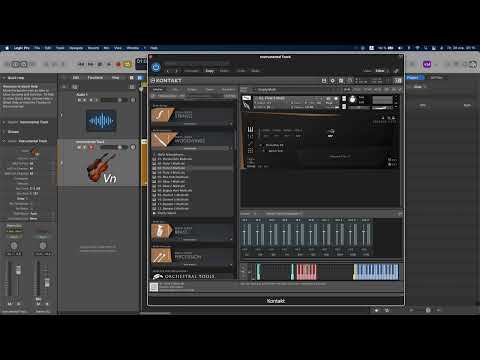Open the File menu in menu bar
Viewport: 480px width, 360px height.
click(37, 48)
